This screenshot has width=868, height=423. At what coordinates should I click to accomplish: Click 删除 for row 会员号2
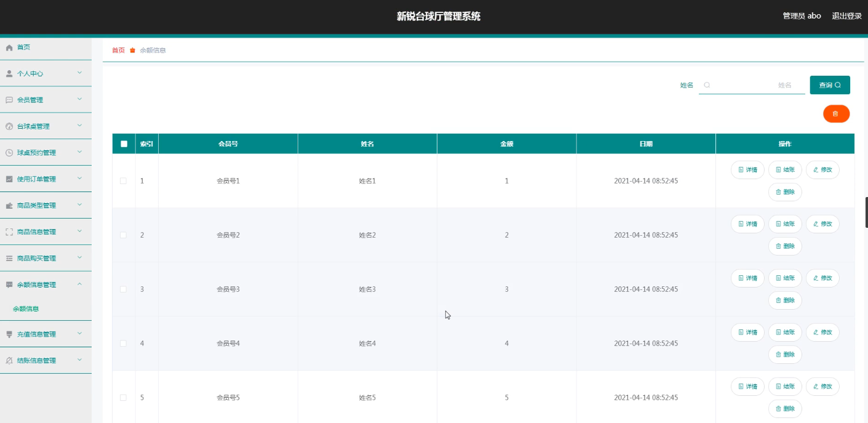pyautogui.click(x=785, y=246)
